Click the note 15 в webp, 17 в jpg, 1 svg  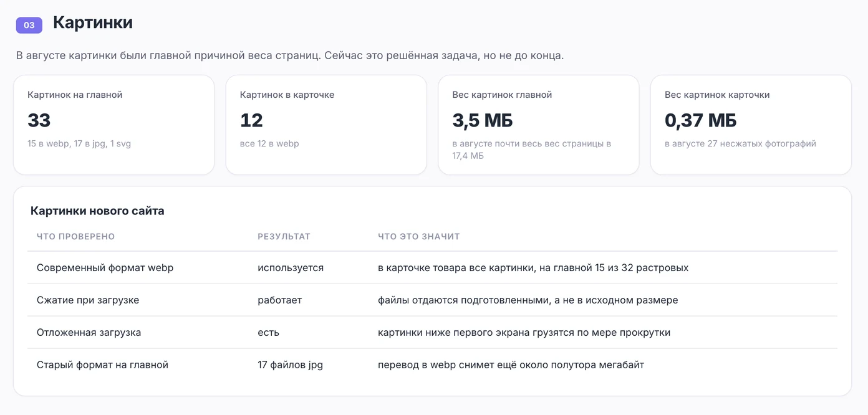(x=79, y=143)
